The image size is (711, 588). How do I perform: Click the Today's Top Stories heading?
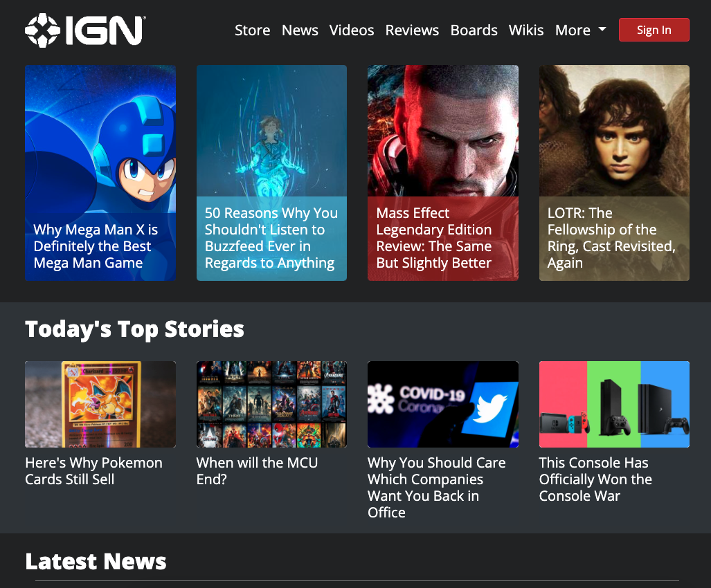point(135,329)
